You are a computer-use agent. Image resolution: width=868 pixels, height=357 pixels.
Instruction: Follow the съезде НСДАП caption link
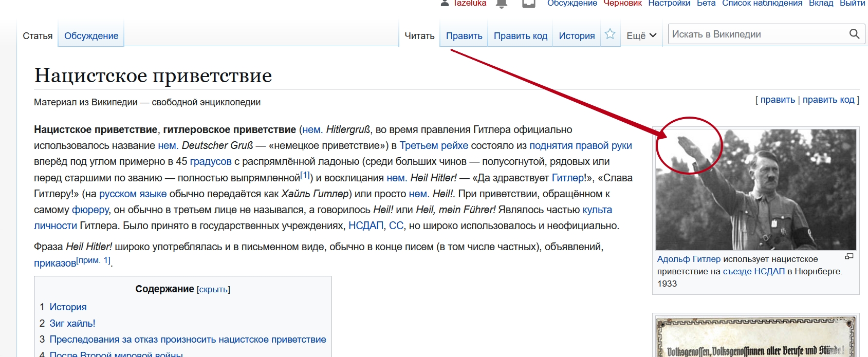click(x=754, y=271)
